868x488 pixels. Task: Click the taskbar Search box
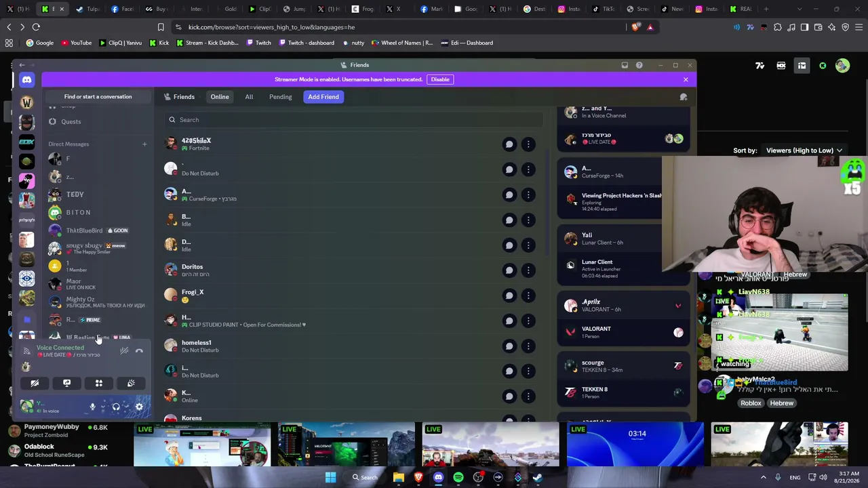tap(365, 477)
